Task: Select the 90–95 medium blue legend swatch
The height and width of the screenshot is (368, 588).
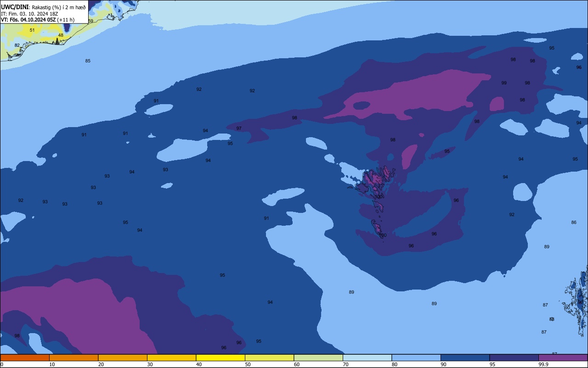Action: coord(465,357)
